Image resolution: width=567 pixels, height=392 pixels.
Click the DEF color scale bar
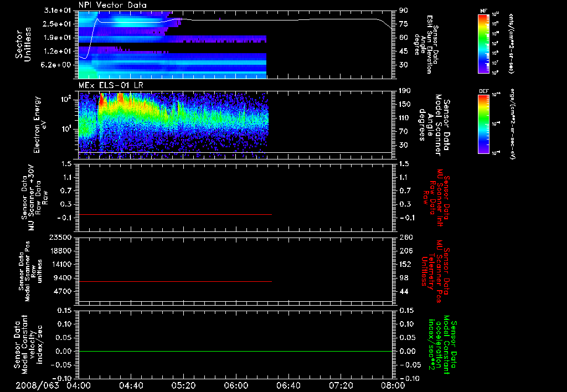pyautogui.click(x=484, y=124)
